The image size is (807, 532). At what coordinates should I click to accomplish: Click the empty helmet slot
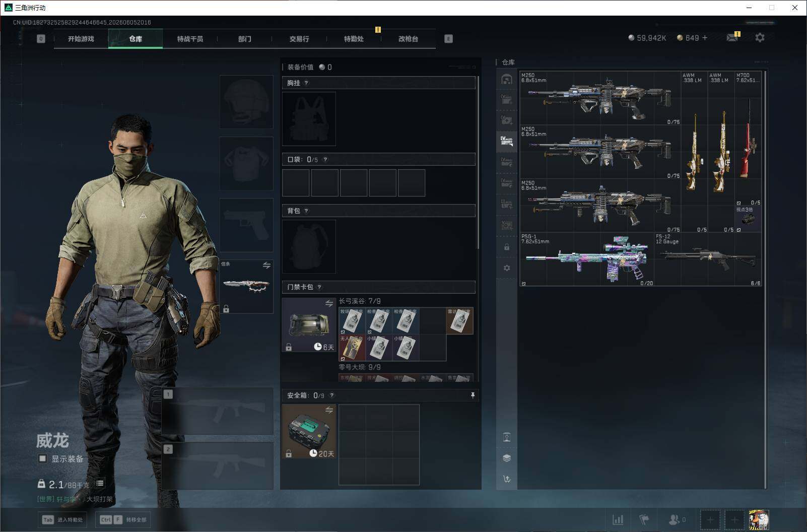[246, 102]
